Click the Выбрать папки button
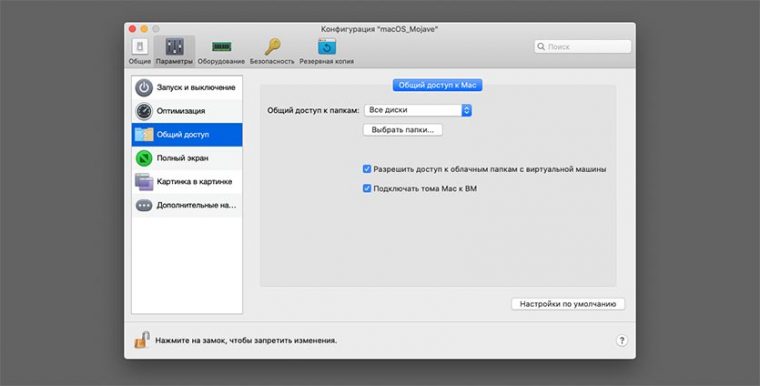760x386 pixels. (x=402, y=130)
